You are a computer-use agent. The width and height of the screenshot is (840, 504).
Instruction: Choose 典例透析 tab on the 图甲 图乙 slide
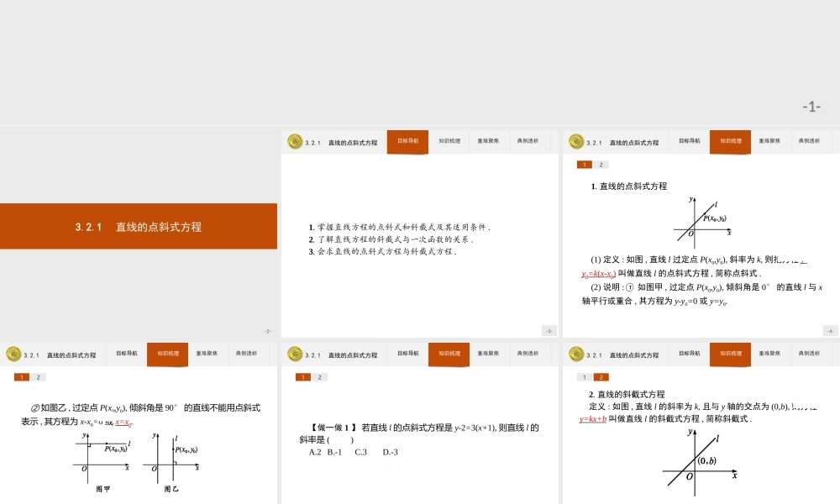246,354
